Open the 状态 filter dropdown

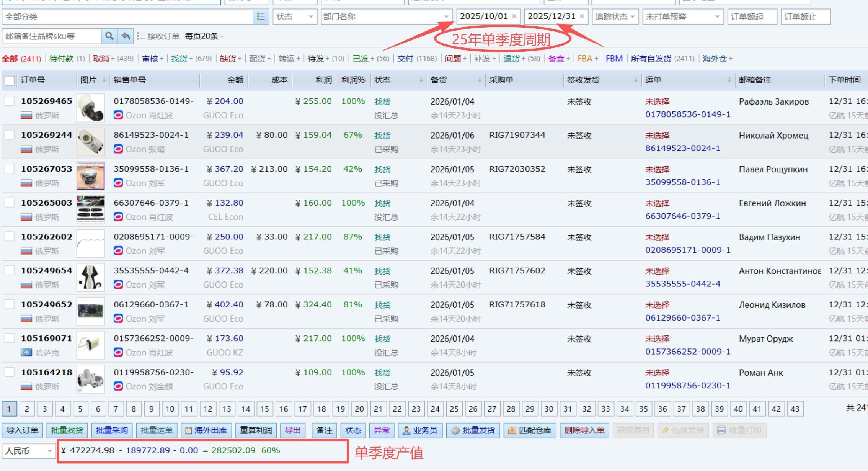click(295, 17)
